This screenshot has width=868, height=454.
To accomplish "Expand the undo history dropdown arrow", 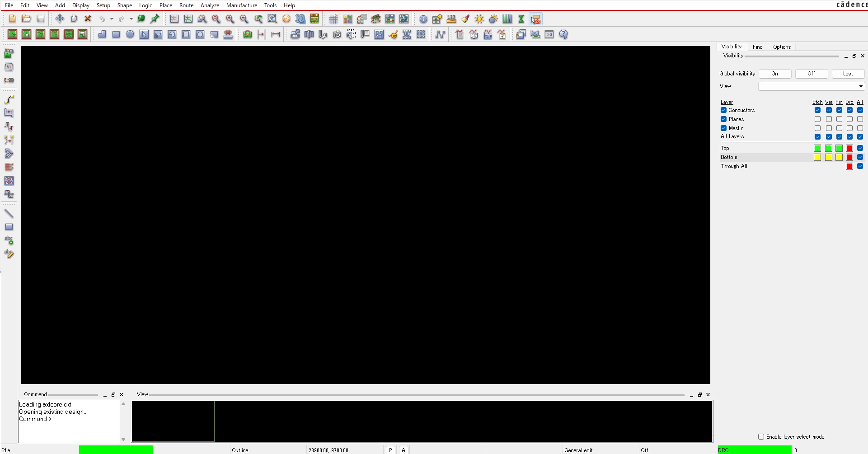I will pyautogui.click(x=112, y=19).
